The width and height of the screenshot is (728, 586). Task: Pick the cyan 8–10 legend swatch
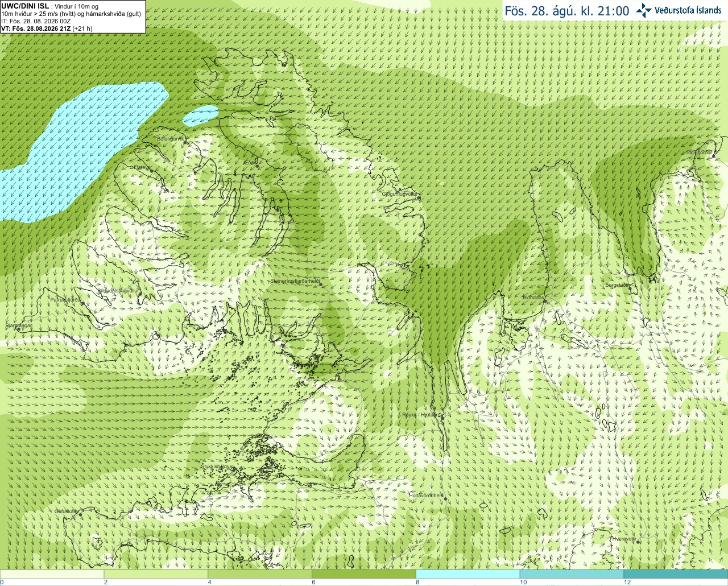[468, 574]
